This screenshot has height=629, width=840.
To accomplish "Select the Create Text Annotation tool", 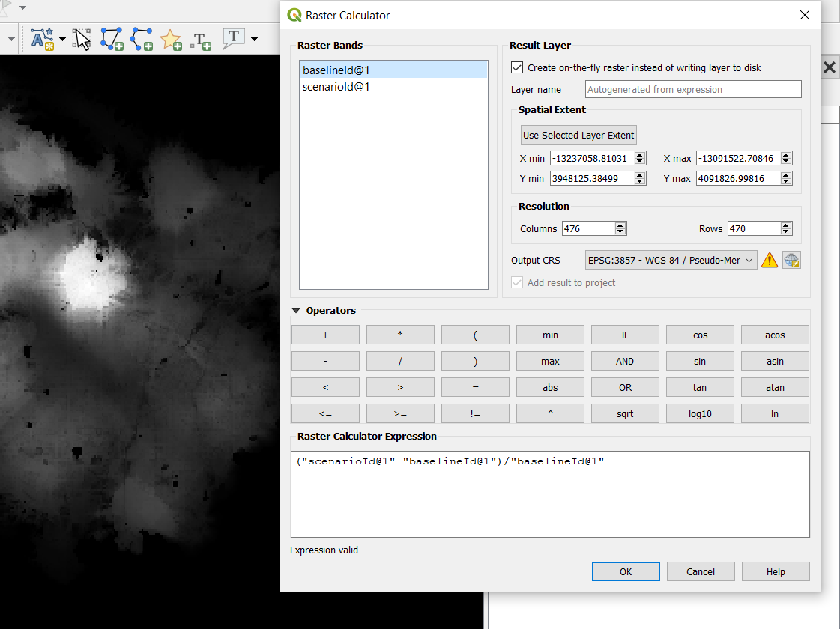I will (x=201, y=39).
